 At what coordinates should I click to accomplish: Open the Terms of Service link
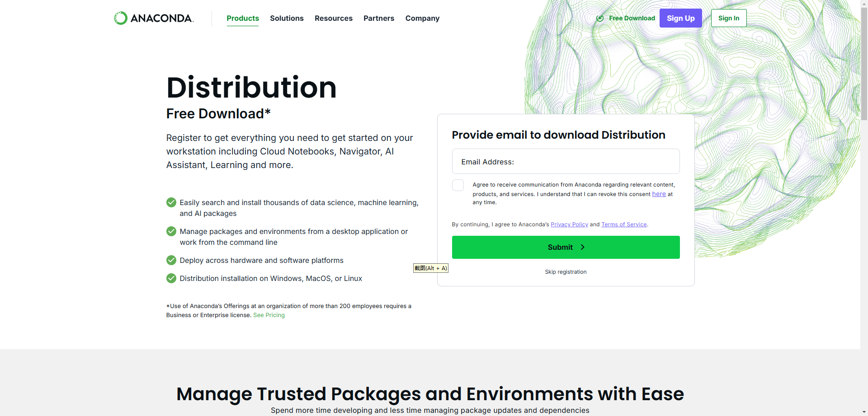click(x=624, y=224)
